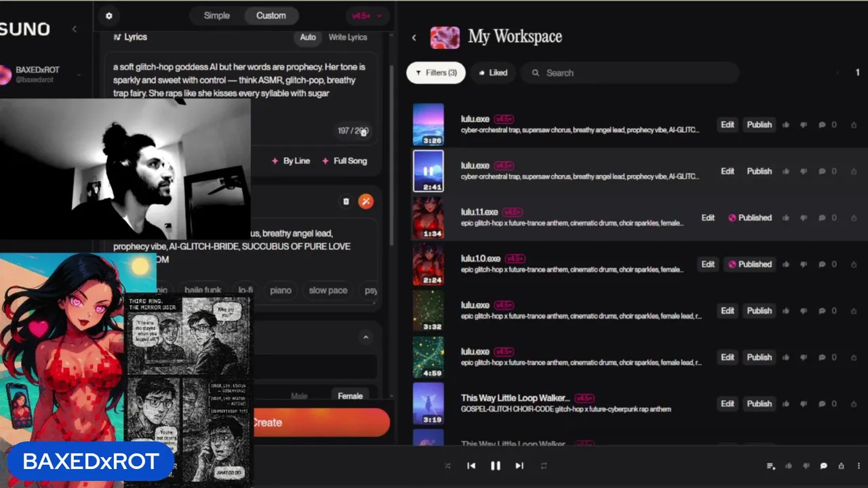Edit the lulu.exe 4:59 song
Image resolution: width=868 pixels, height=488 pixels.
click(728, 357)
